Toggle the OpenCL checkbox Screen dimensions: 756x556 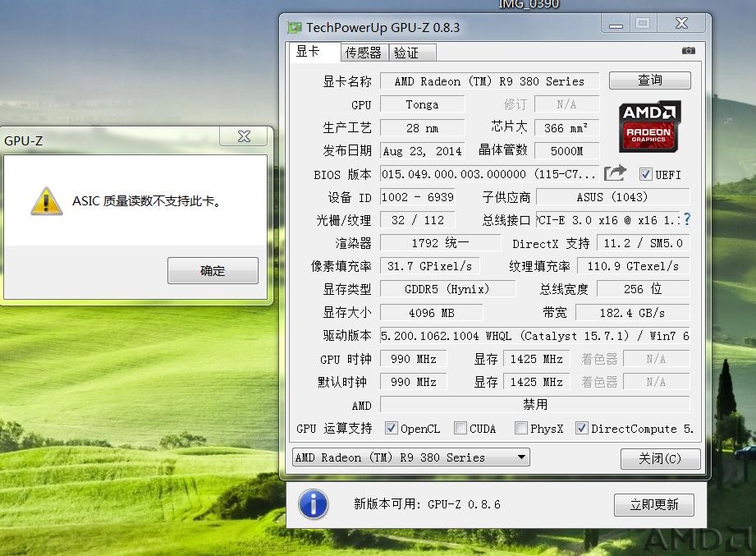[x=391, y=428]
